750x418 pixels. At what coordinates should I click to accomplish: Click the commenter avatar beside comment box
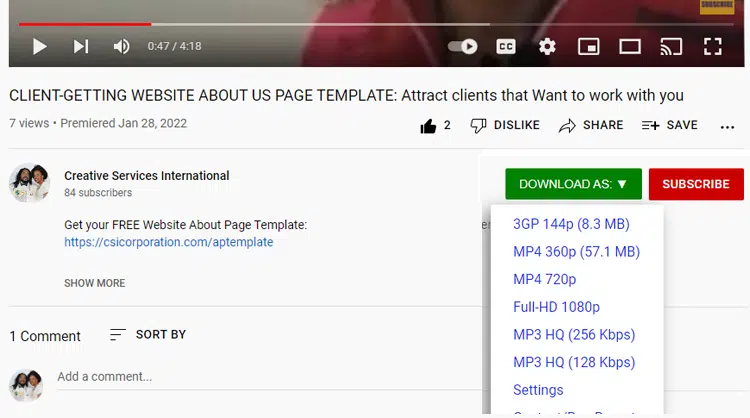coord(26,385)
